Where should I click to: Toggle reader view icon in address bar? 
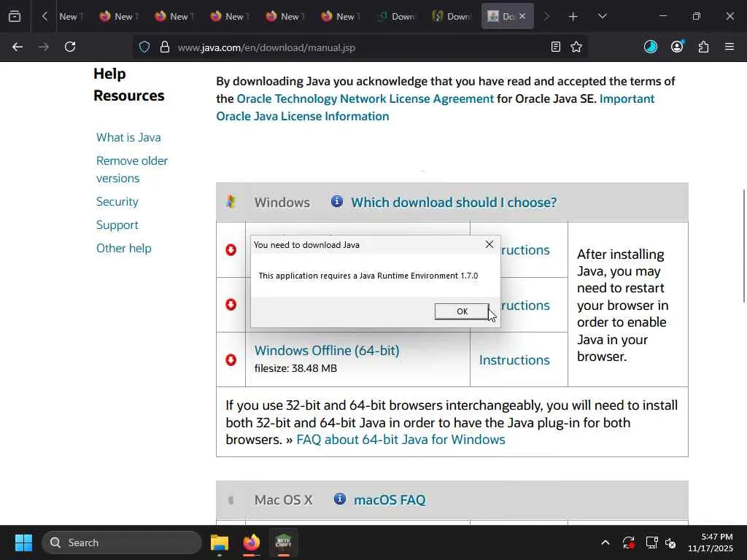[x=555, y=47]
